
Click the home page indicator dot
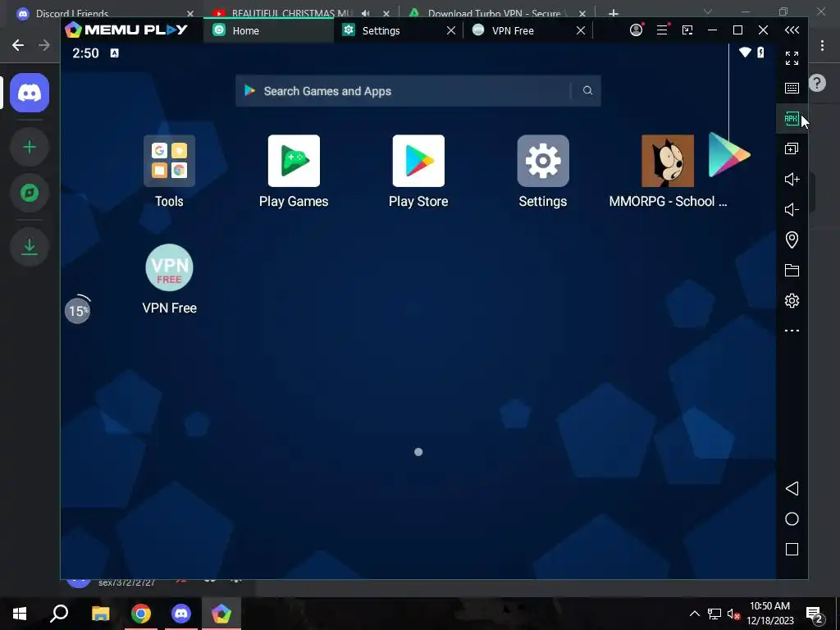[x=418, y=452]
